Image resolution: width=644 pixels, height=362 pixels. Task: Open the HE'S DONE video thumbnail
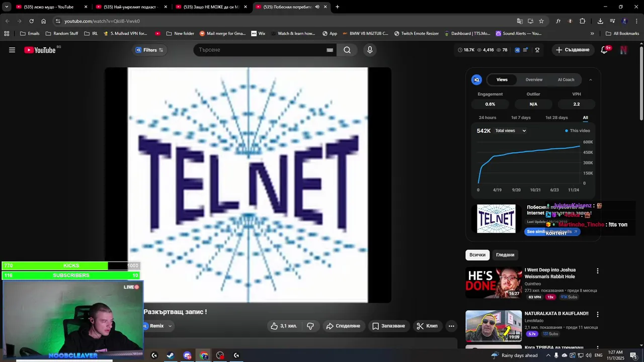tap(494, 283)
